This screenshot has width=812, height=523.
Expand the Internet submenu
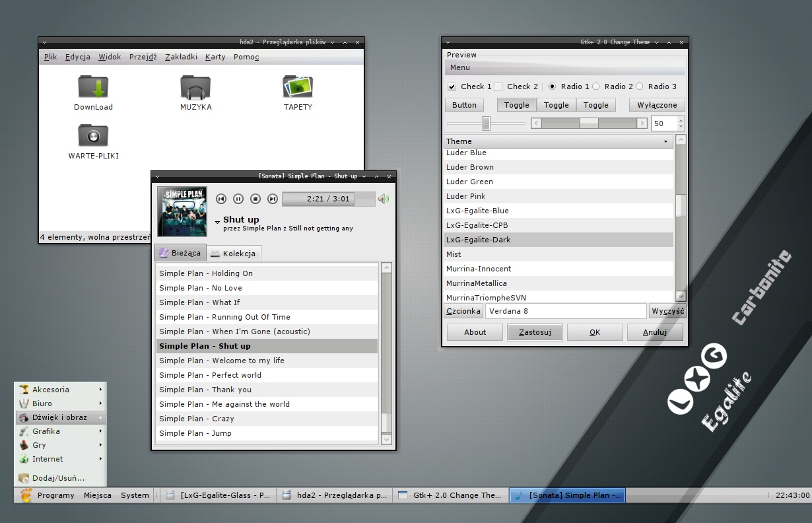tap(101, 459)
